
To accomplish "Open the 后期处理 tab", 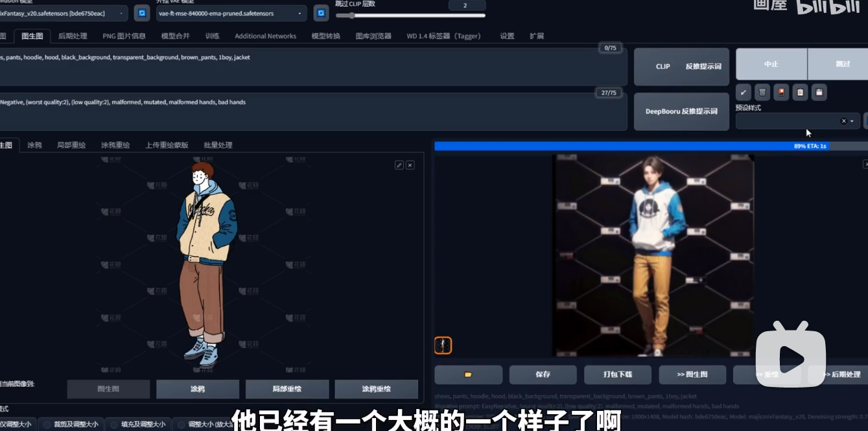I will click(x=73, y=36).
